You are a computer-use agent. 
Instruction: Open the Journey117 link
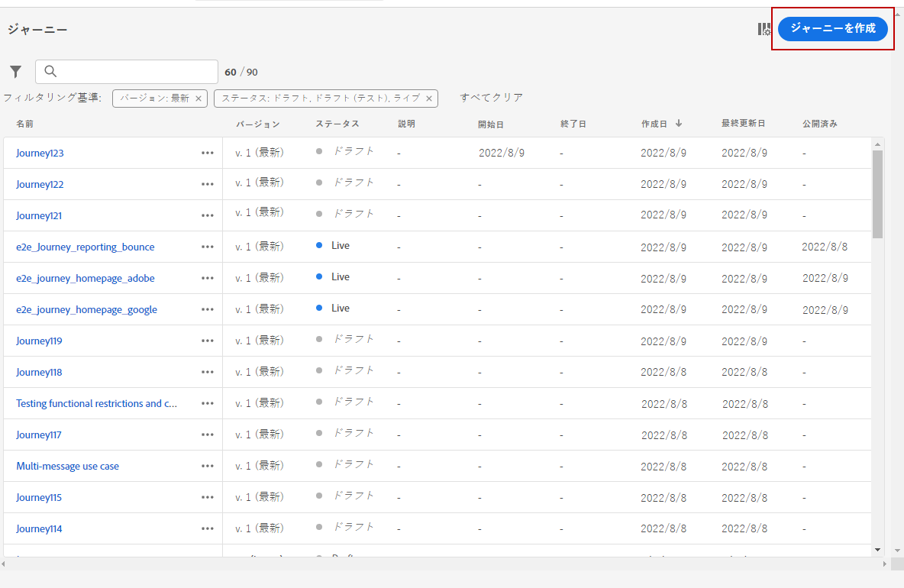coord(39,435)
